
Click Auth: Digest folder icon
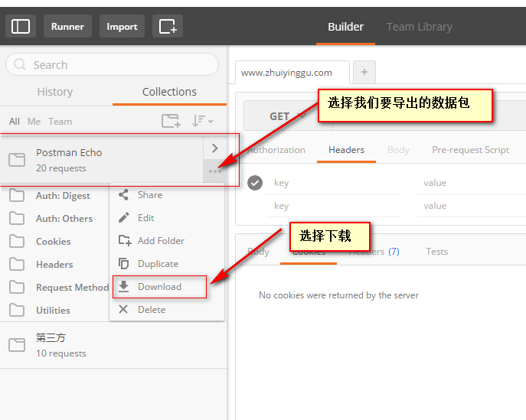point(17,195)
